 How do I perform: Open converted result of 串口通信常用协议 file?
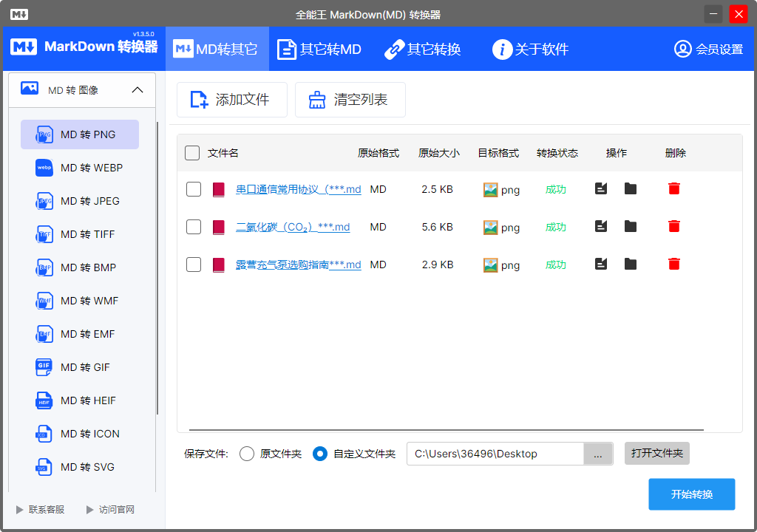[601, 188]
